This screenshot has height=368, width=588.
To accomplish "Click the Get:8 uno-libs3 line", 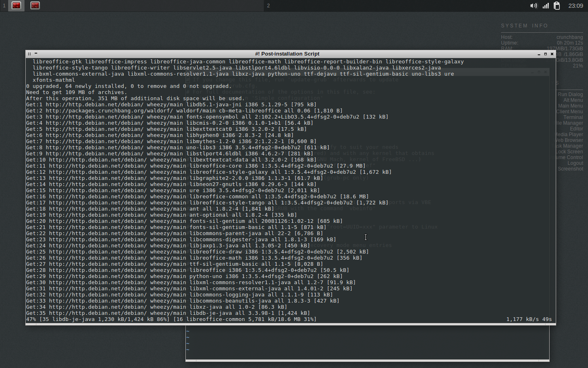I will [178, 148].
